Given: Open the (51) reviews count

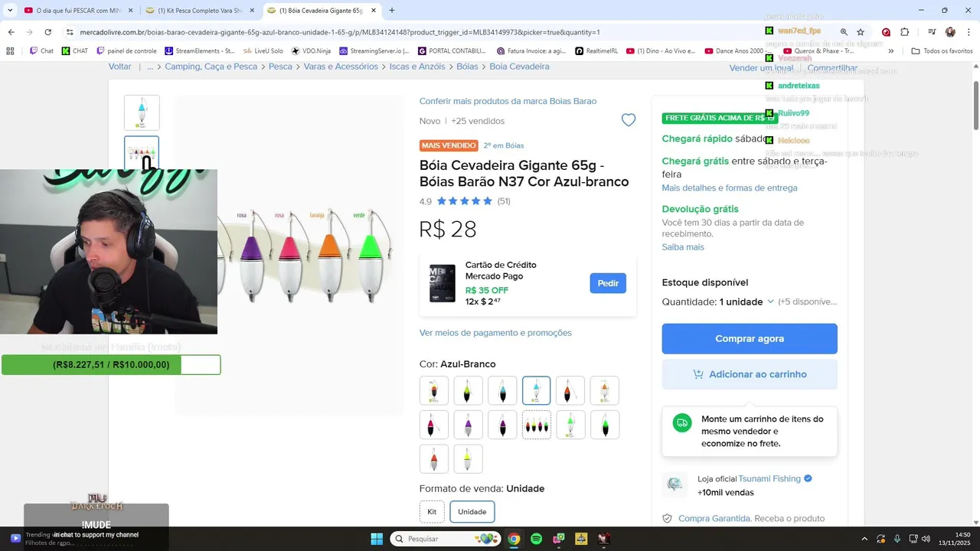Looking at the screenshot, I should tap(504, 201).
